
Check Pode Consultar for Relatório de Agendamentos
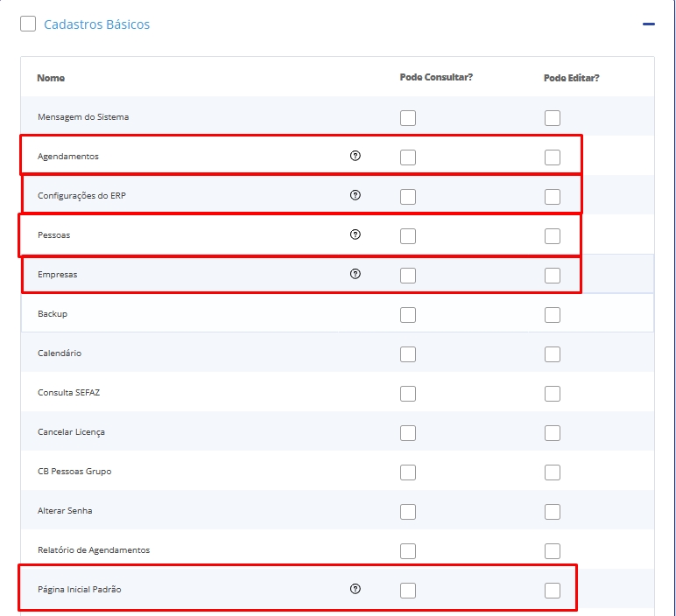(408, 551)
